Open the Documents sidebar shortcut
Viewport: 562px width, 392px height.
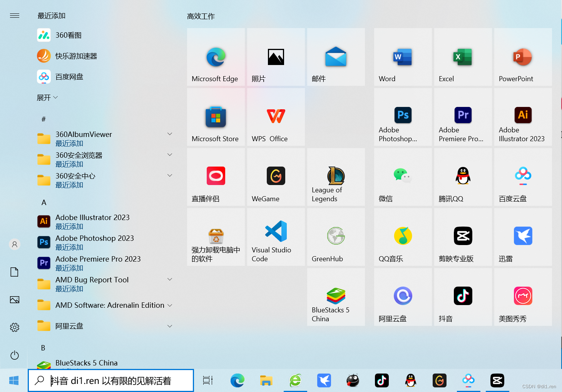coord(15,272)
